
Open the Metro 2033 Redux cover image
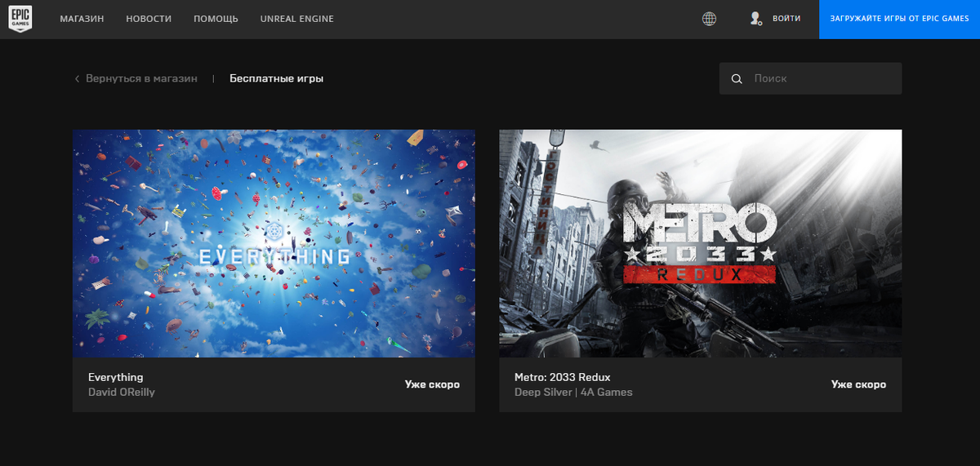click(701, 243)
